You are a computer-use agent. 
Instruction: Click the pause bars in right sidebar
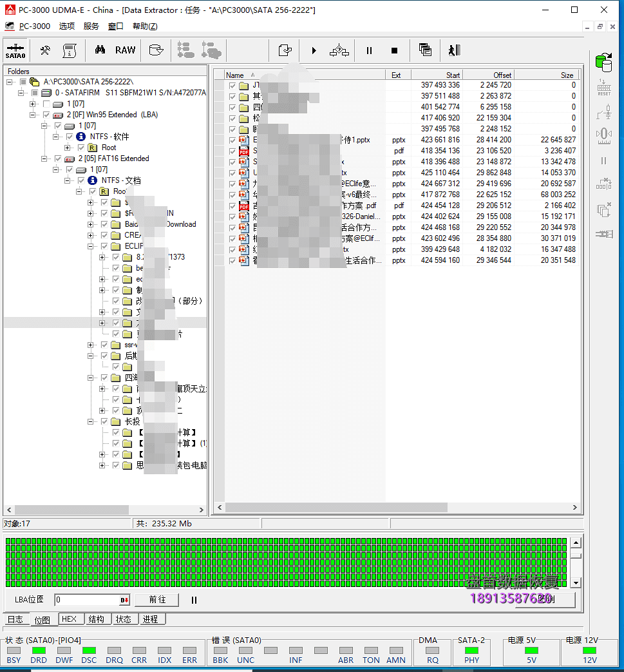pos(604,160)
